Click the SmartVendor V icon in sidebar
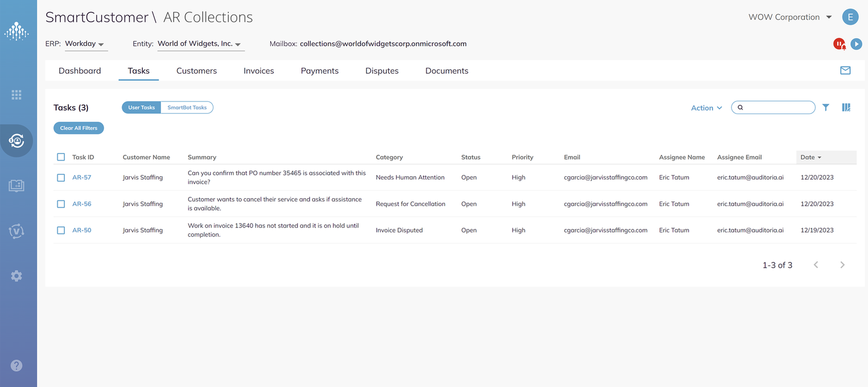Image resolution: width=868 pixels, height=387 pixels. click(17, 231)
